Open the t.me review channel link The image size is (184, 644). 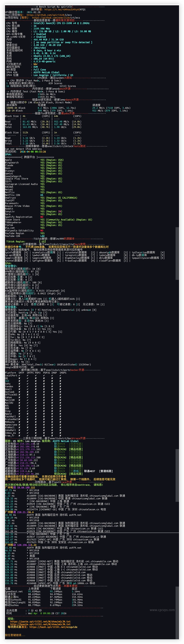coord(65,9)
